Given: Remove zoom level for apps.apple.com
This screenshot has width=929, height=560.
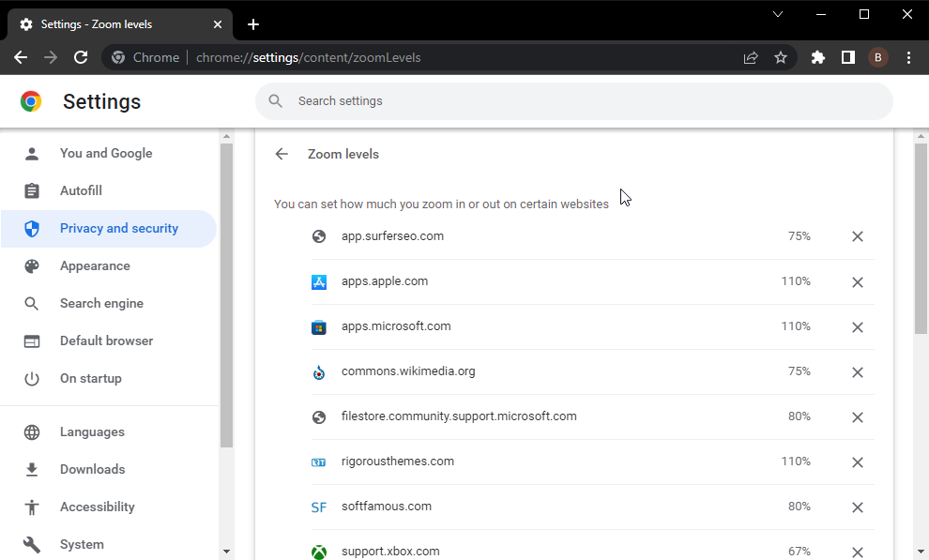Looking at the screenshot, I should [x=858, y=281].
